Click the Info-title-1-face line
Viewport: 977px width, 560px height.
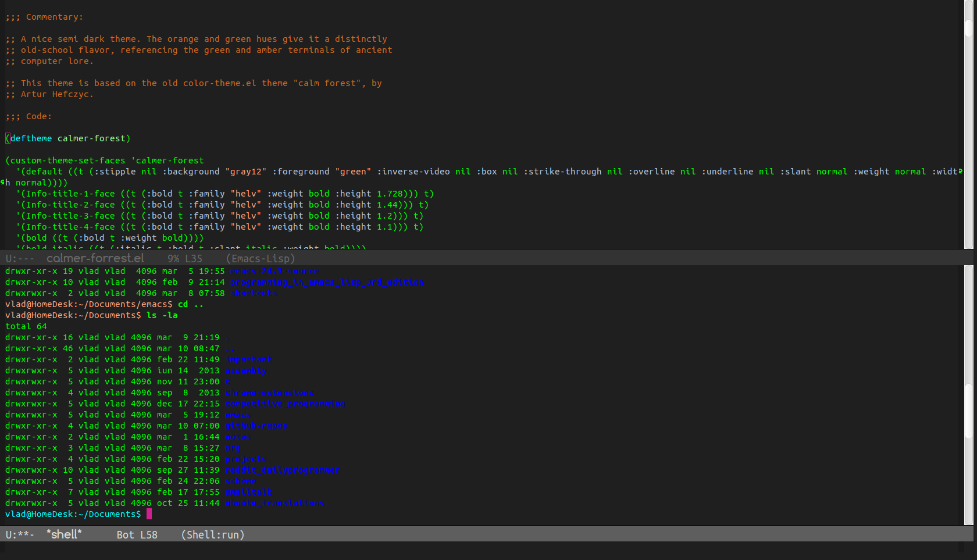click(x=225, y=194)
